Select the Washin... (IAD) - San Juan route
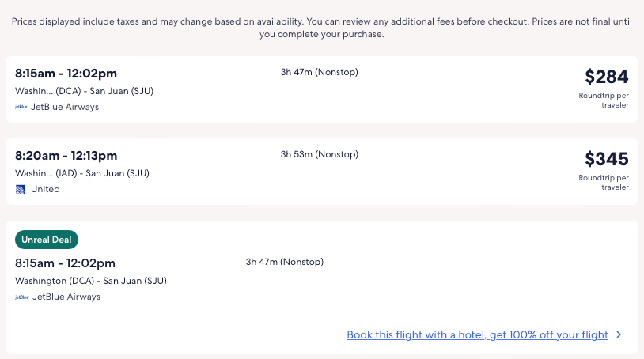The height and width of the screenshot is (359, 644). [82, 173]
